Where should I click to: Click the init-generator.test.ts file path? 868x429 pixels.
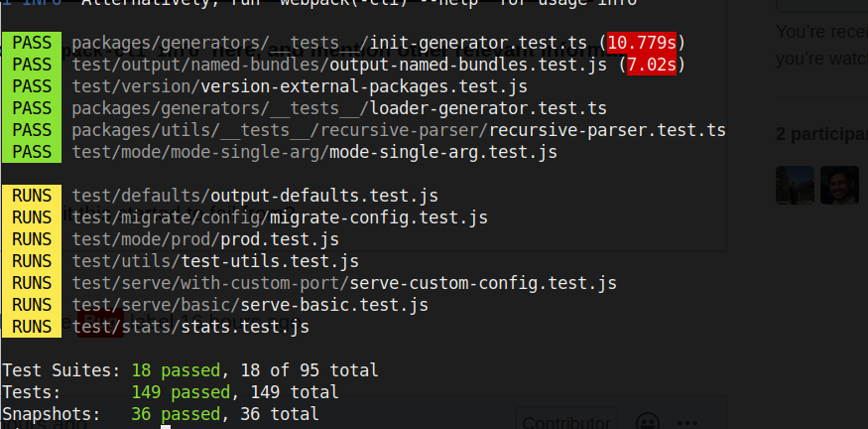tap(328, 43)
